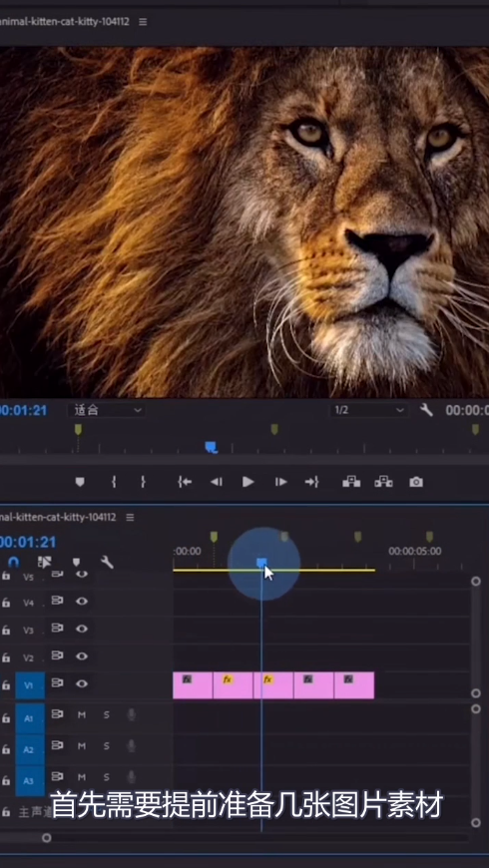This screenshot has width=489, height=868.
Task: Click the Lift button in the monitor controls
Action: point(351,482)
